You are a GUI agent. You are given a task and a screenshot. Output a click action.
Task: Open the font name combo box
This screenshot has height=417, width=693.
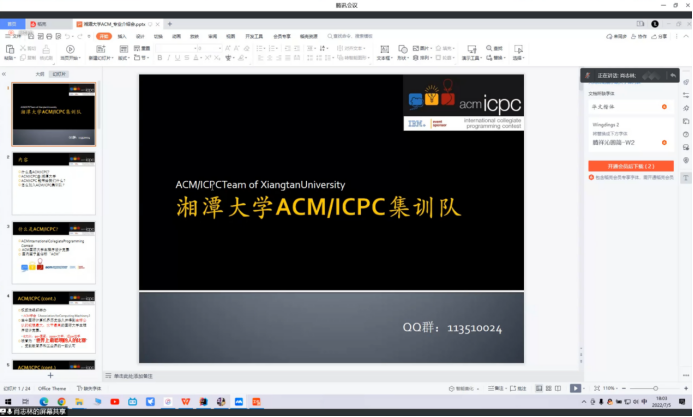pyautogui.click(x=176, y=48)
